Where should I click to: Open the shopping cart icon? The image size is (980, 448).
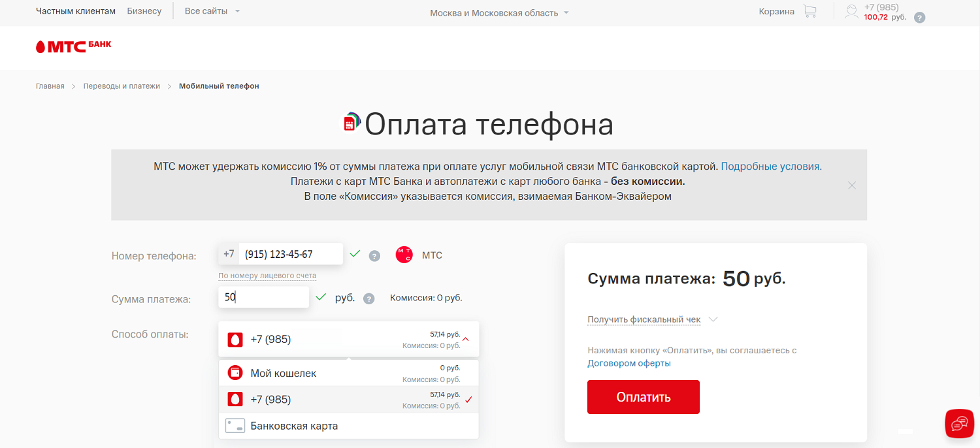(x=809, y=11)
